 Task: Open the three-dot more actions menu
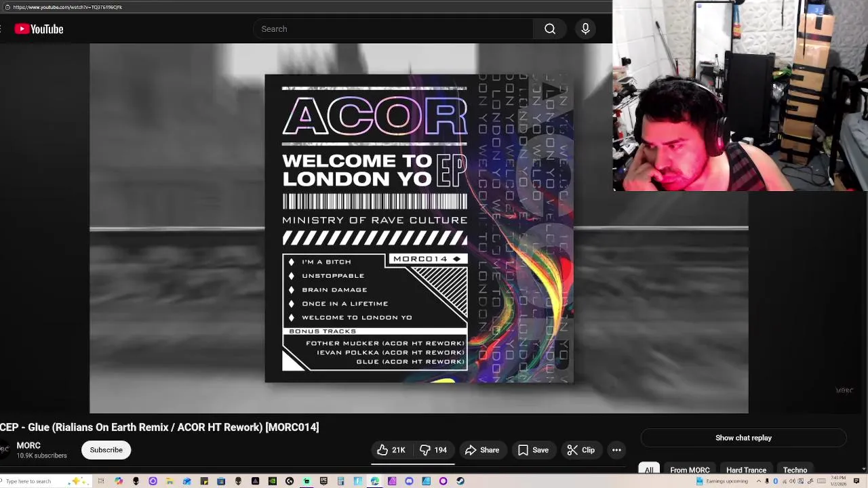click(616, 450)
